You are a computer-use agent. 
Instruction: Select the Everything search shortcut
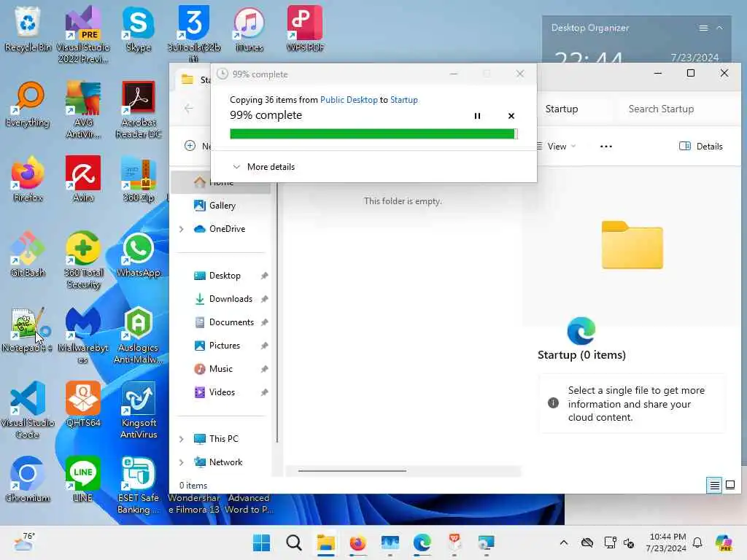click(28, 105)
